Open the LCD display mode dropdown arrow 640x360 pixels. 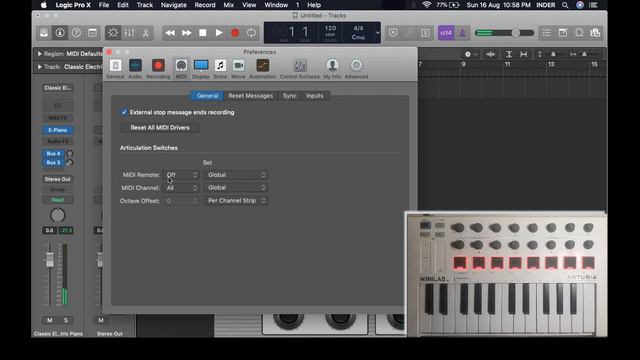[x=378, y=33]
